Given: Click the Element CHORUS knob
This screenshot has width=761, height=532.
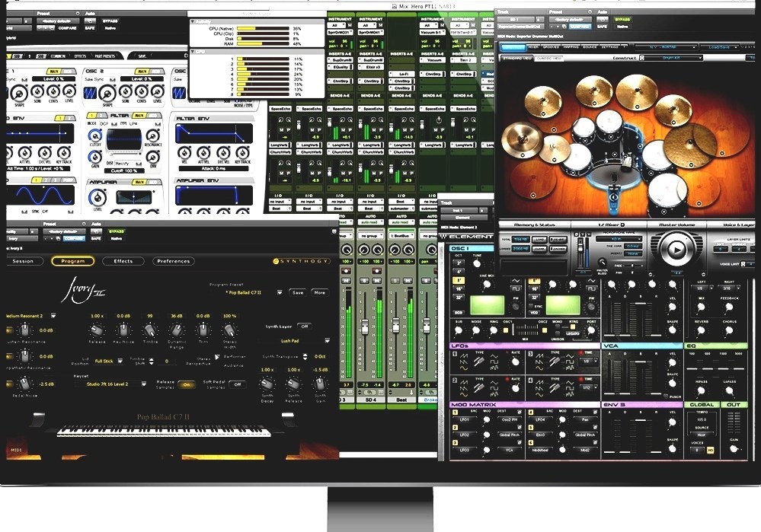Looking at the screenshot, I should [x=729, y=331].
